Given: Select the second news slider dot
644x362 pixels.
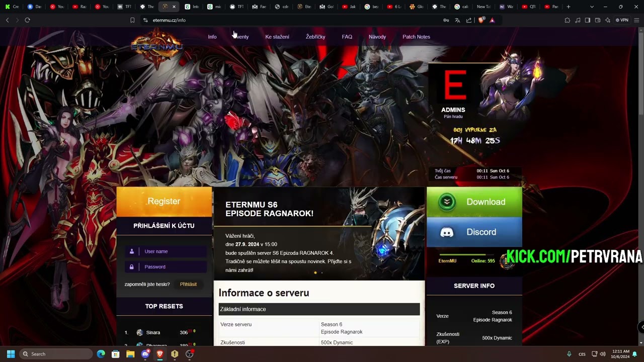Looking at the screenshot, I should coord(322,273).
